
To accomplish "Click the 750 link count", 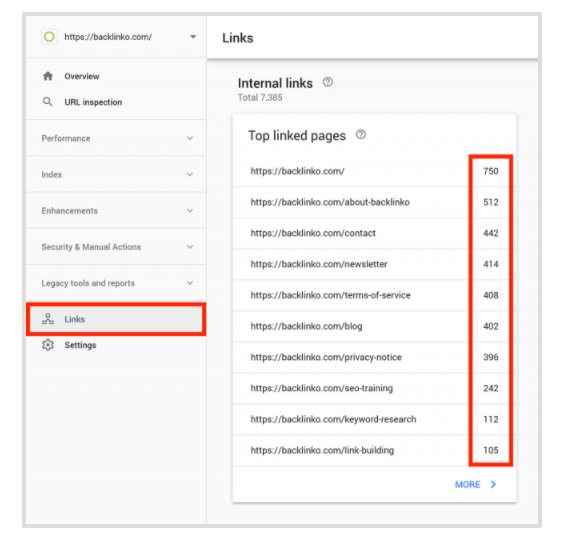I will 491,171.
